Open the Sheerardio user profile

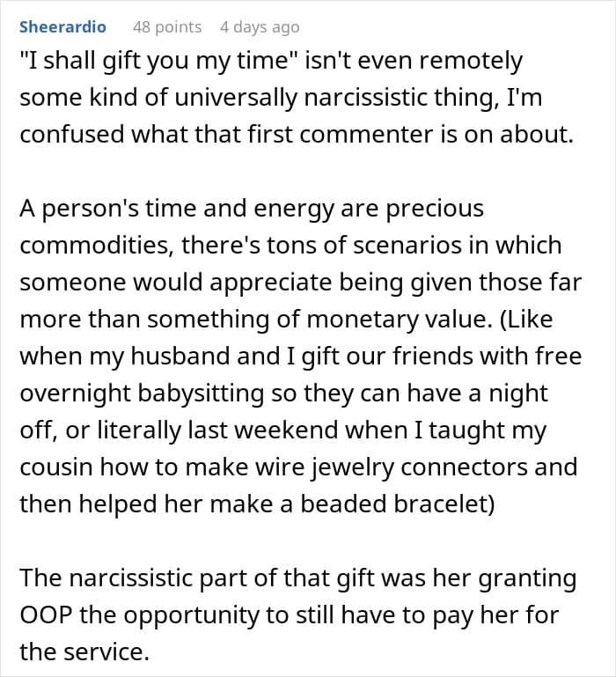[62, 27]
